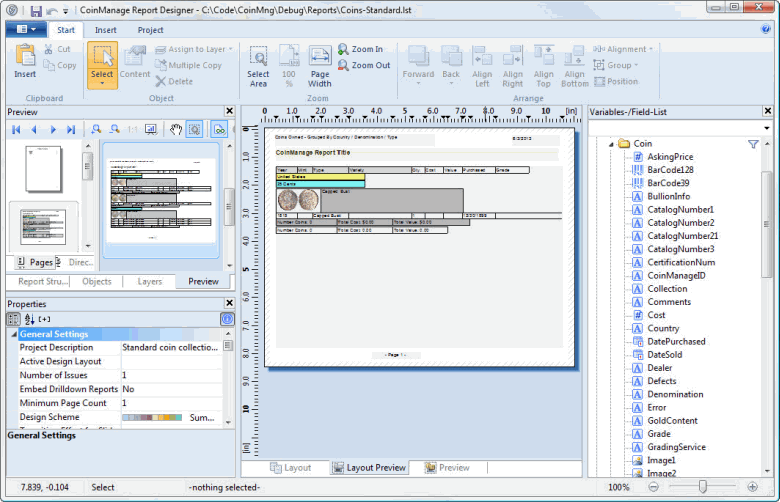Click the zoom in plus in status bar
Image resolution: width=780 pixels, height=502 pixels.
click(753, 487)
